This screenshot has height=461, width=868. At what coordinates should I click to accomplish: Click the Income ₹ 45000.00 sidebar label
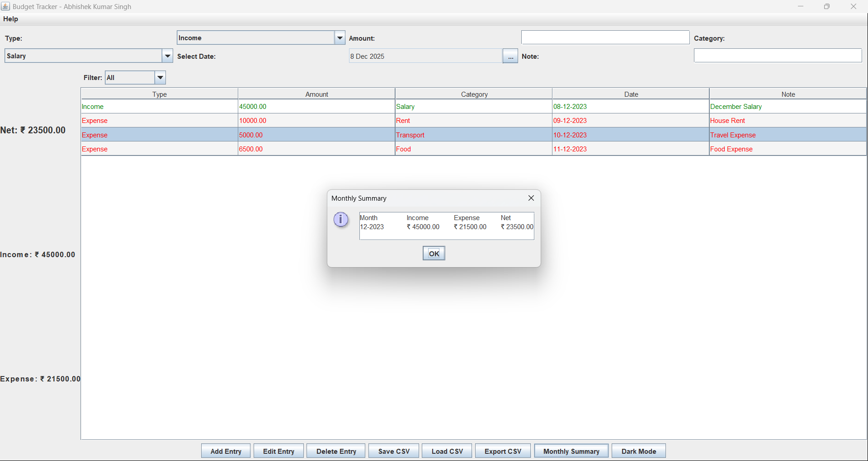38,254
